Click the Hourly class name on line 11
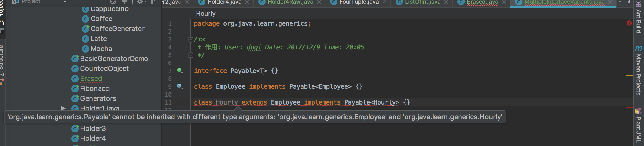The image size is (644, 146). point(227,102)
